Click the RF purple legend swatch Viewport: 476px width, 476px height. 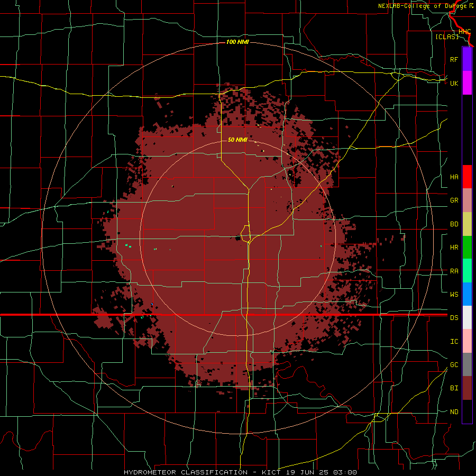[x=467, y=59]
